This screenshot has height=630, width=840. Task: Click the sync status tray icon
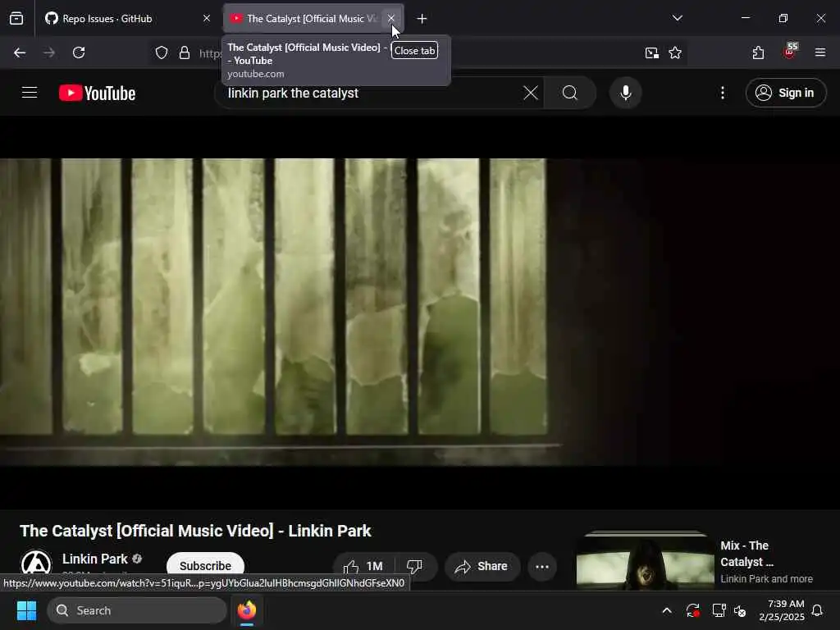point(692,610)
